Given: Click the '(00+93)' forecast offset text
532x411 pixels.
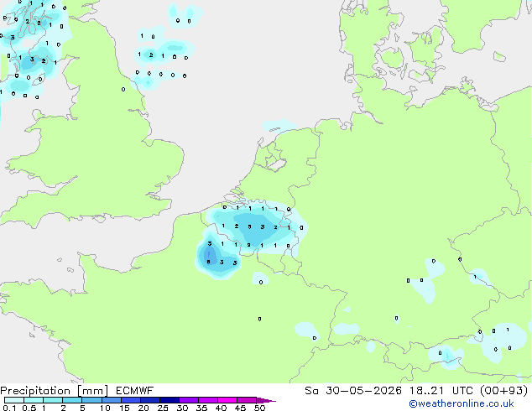Looking at the screenshot, I should click(504, 391).
